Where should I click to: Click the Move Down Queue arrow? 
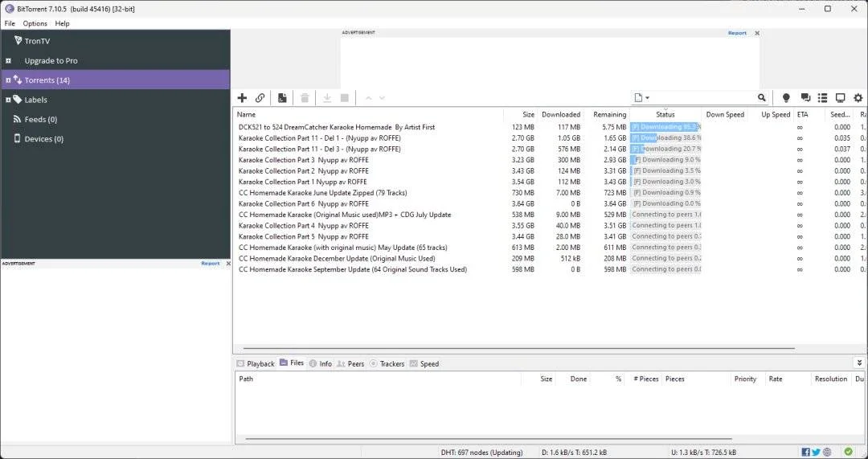(382, 98)
